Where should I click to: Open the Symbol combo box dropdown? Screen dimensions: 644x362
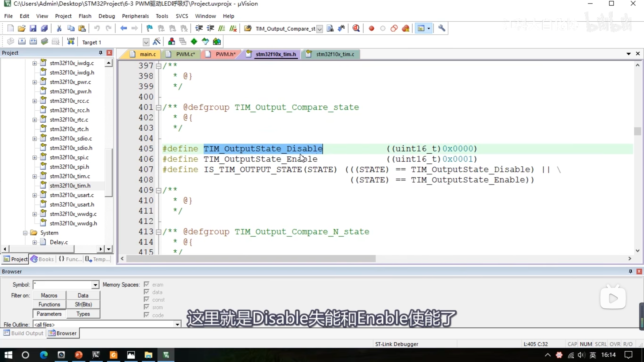tap(95, 285)
